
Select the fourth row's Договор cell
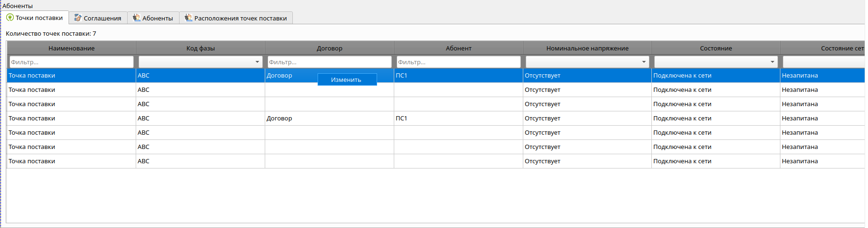(279, 118)
